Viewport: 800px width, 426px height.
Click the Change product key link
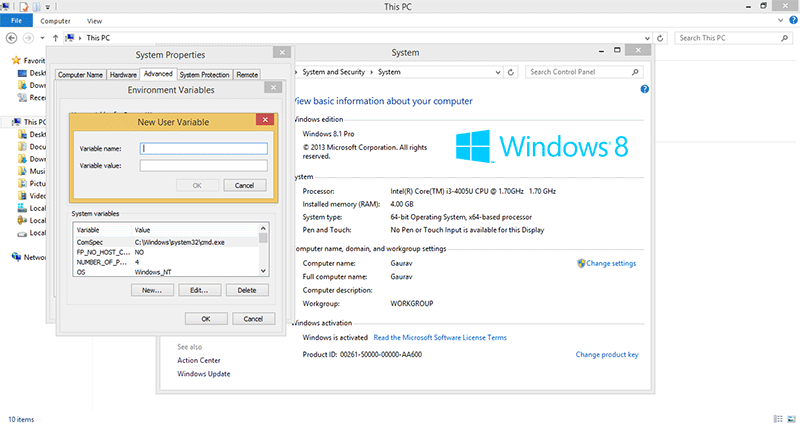click(x=607, y=355)
